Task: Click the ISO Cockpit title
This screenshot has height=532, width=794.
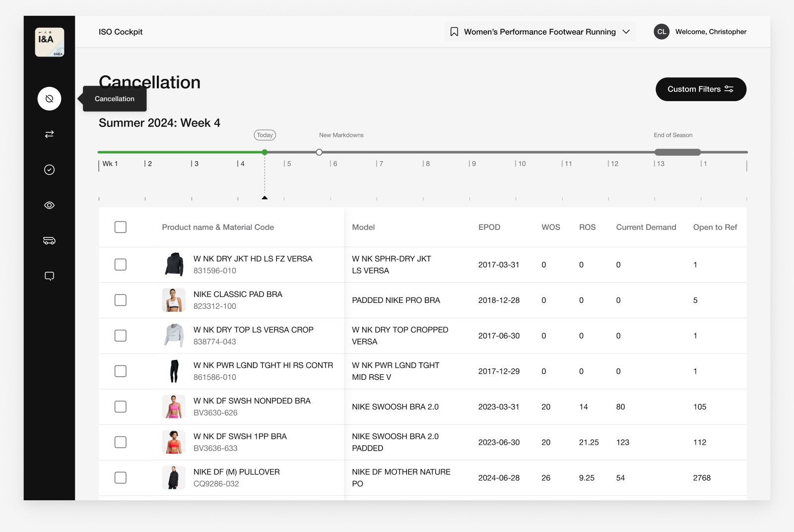Action: 121,32
